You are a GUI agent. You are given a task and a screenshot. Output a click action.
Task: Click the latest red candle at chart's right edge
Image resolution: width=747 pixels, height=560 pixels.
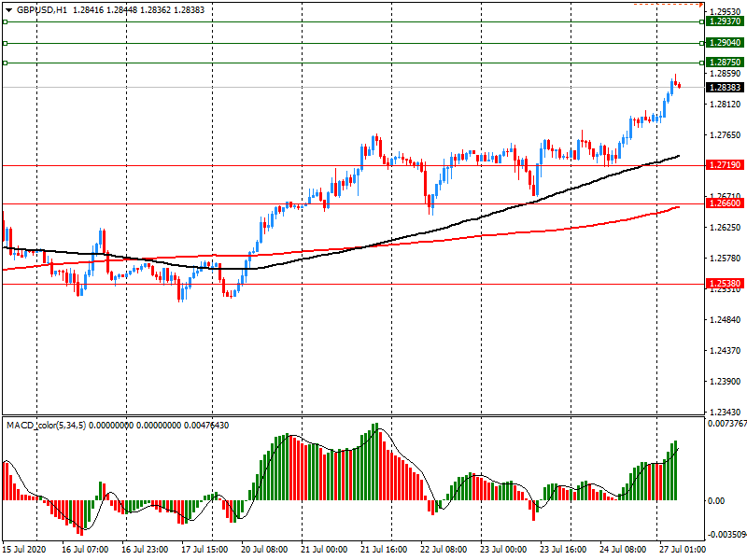679,86
